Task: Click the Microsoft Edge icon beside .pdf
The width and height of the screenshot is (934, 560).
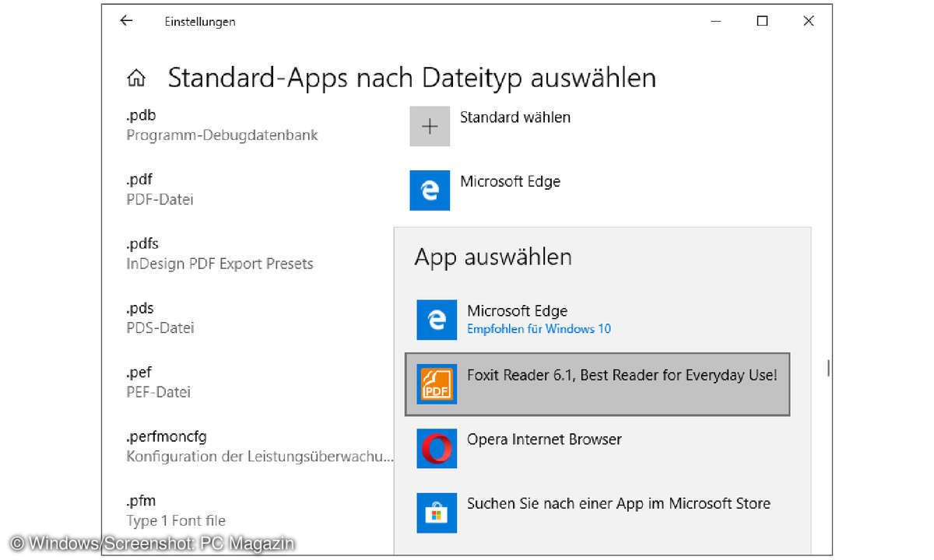Action: click(x=430, y=191)
